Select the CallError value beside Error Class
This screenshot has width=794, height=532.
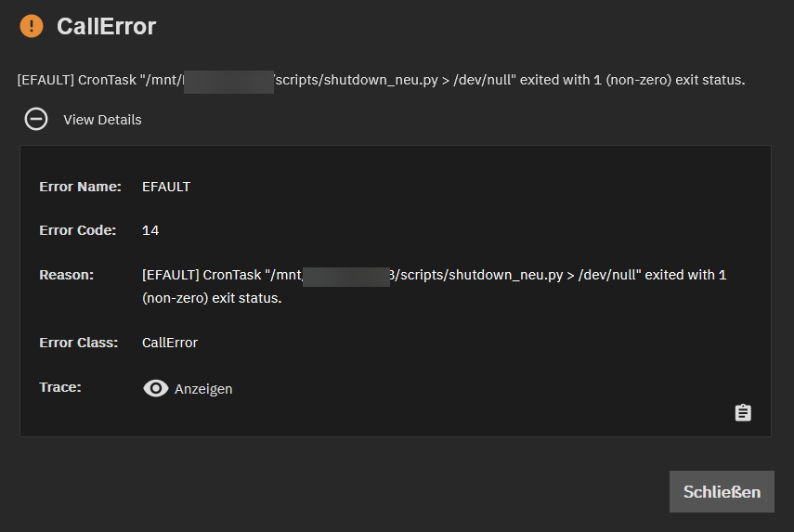[170, 343]
